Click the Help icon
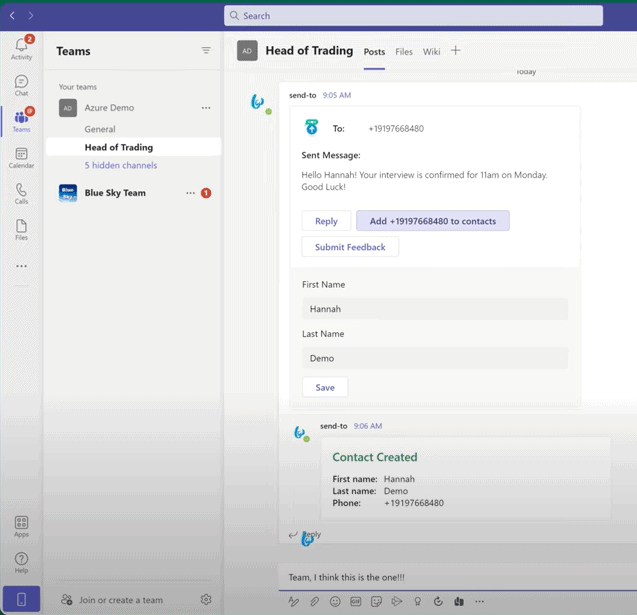Viewport: 637px width, 615px height. pos(21,563)
